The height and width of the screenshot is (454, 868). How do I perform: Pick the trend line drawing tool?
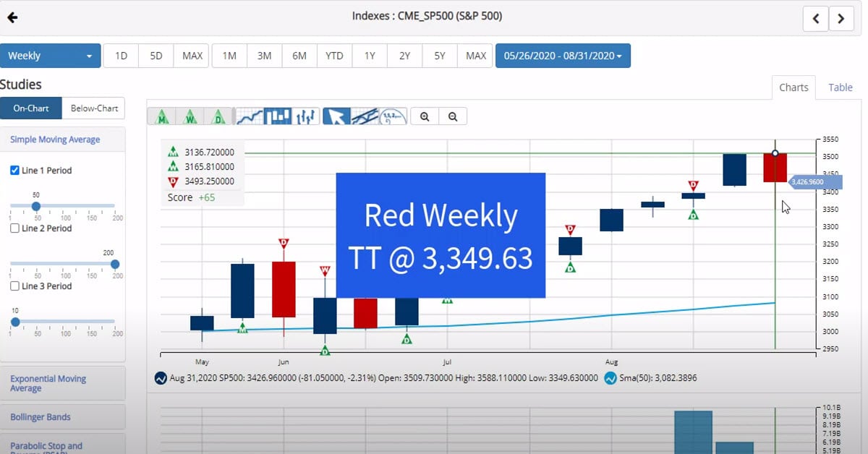pyautogui.click(x=365, y=116)
